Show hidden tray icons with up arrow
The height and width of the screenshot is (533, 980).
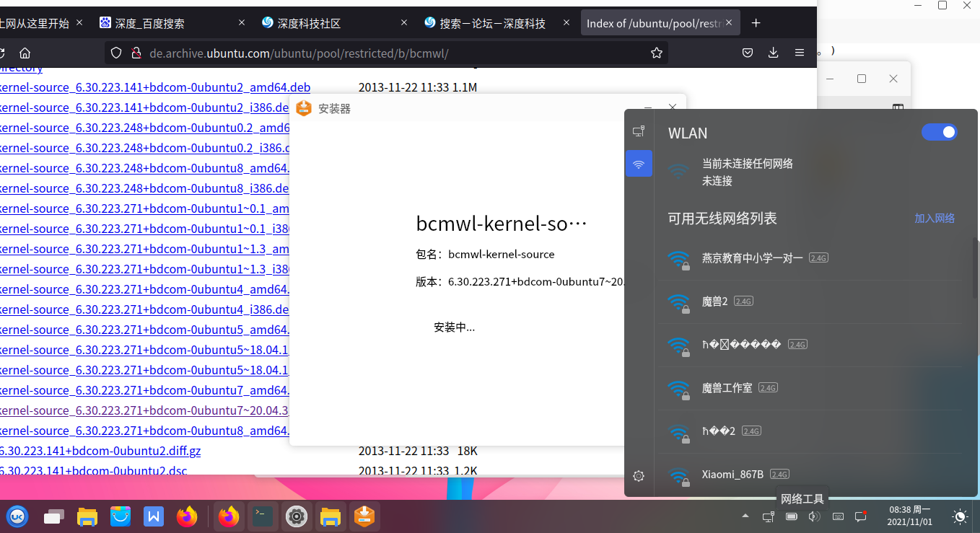(x=745, y=516)
